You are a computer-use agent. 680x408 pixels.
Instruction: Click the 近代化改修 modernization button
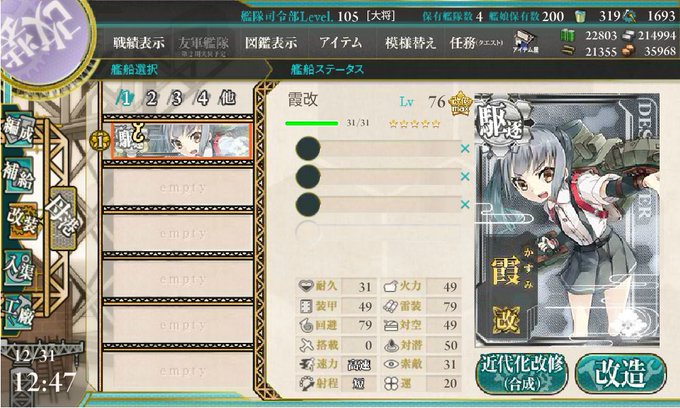pos(522,373)
